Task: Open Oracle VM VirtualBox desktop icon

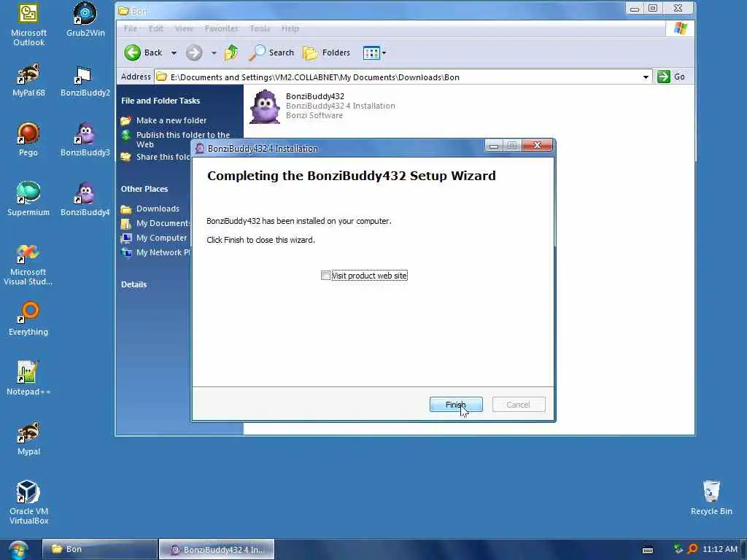Action: (x=28, y=503)
